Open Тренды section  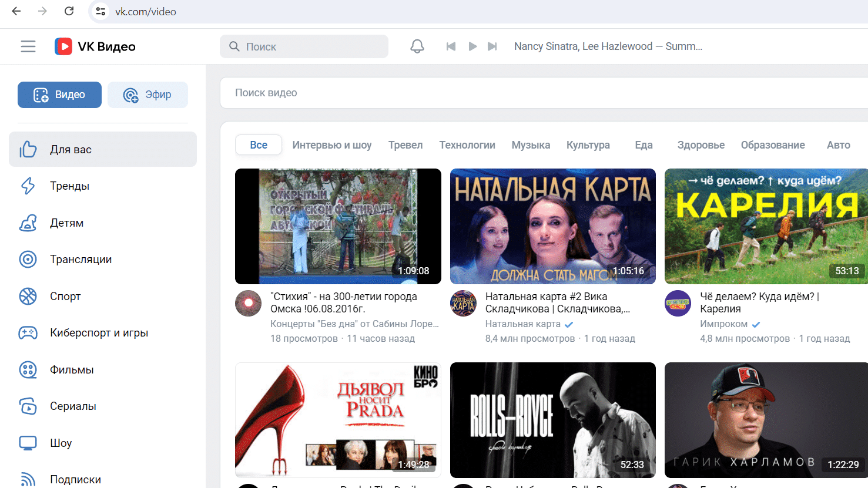[103, 186]
